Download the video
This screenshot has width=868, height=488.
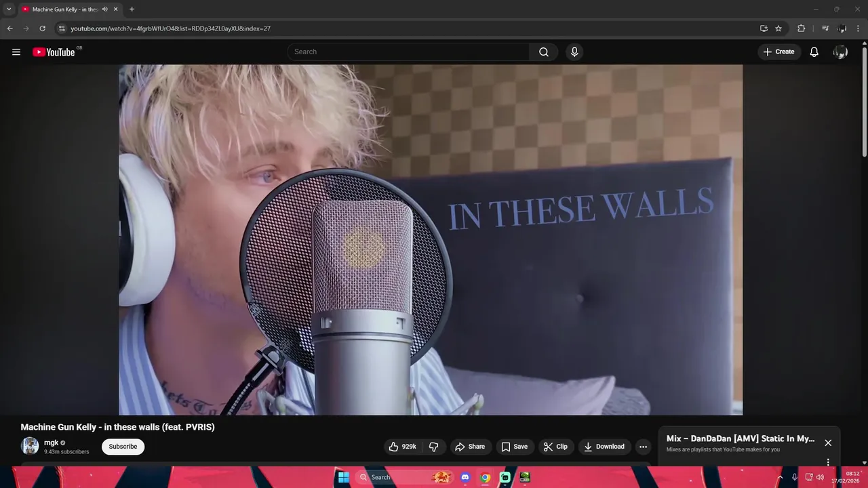(604, 447)
